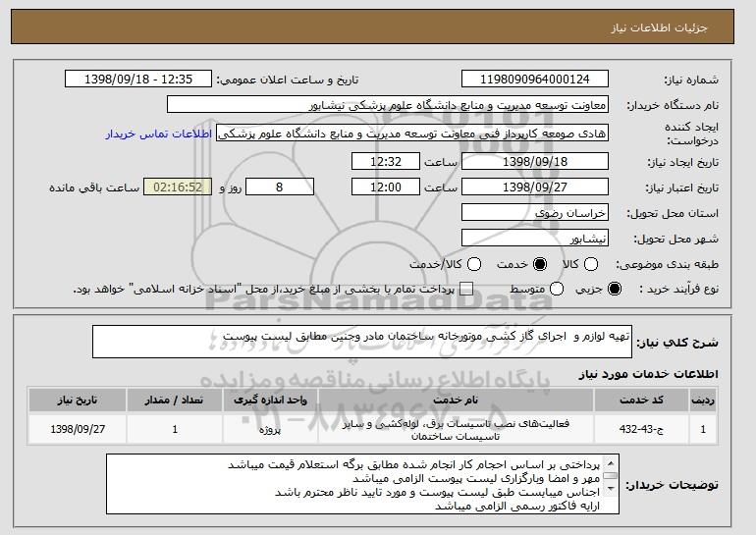Screen dimensions: 756x535
Task: Click the creation time field 12:32
Action: pos(386,161)
